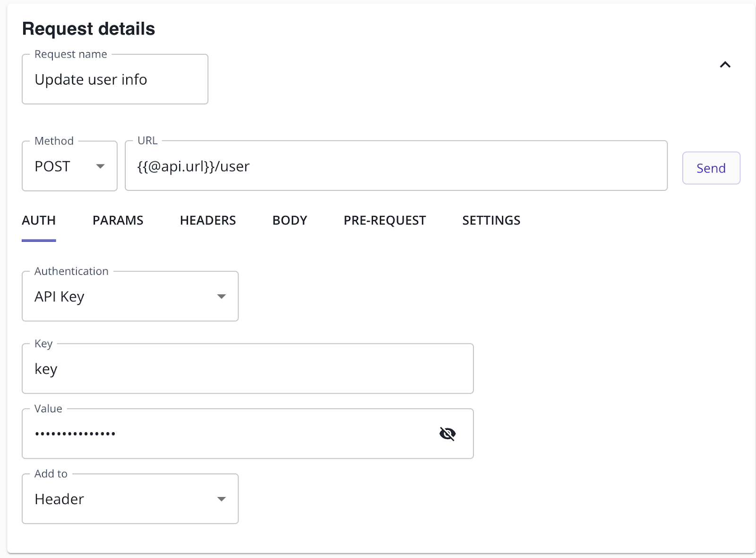Click into the Request name field
Image resolution: width=756 pixels, height=558 pixels.
coord(115,80)
